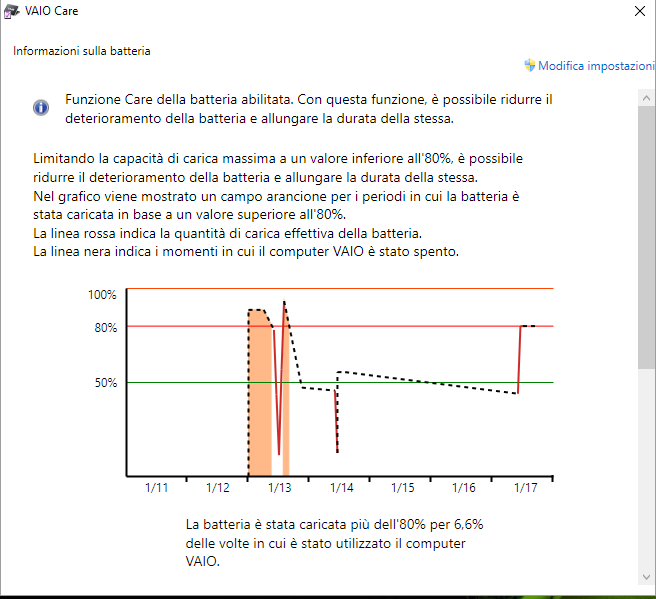Click the 80% label on chart
The height and width of the screenshot is (599, 656).
click(x=106, y=328)
